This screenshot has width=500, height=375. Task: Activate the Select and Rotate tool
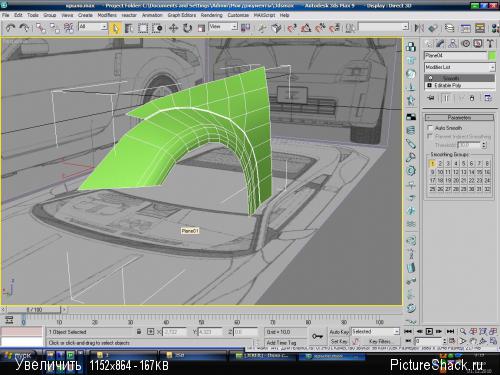point(187,28)
